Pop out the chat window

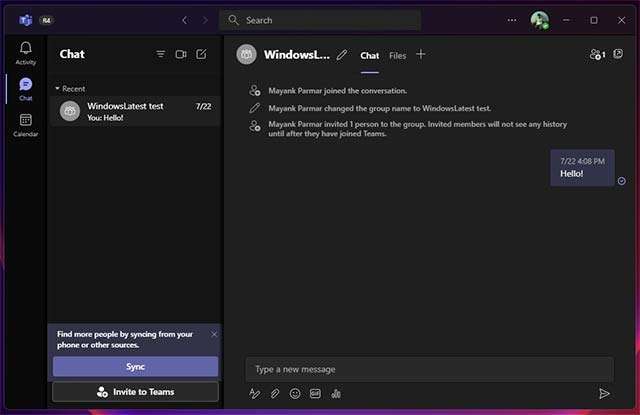(618, 54)
